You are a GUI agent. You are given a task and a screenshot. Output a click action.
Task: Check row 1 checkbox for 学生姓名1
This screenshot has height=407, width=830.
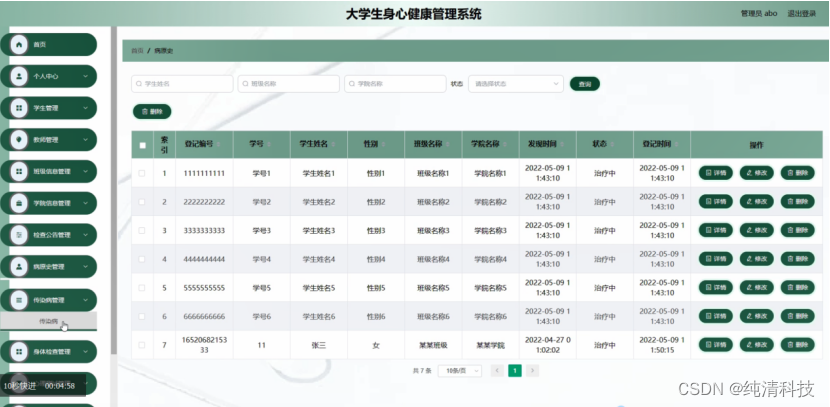point(142,173)
